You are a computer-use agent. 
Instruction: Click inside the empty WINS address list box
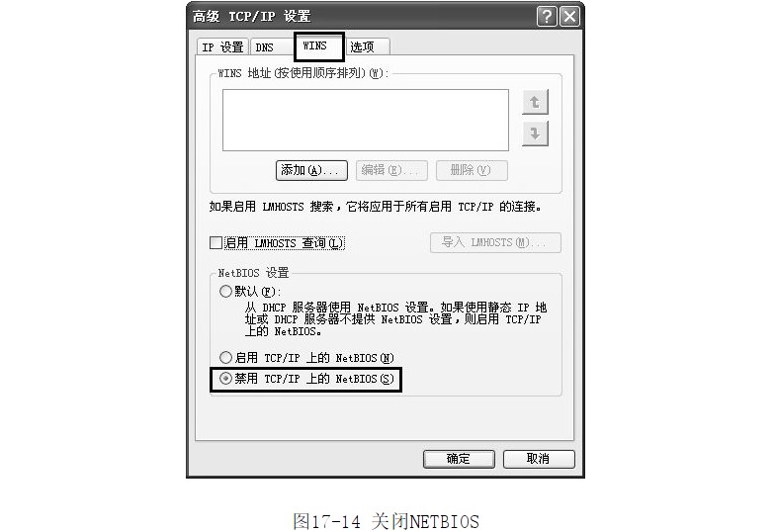(366, 121)
